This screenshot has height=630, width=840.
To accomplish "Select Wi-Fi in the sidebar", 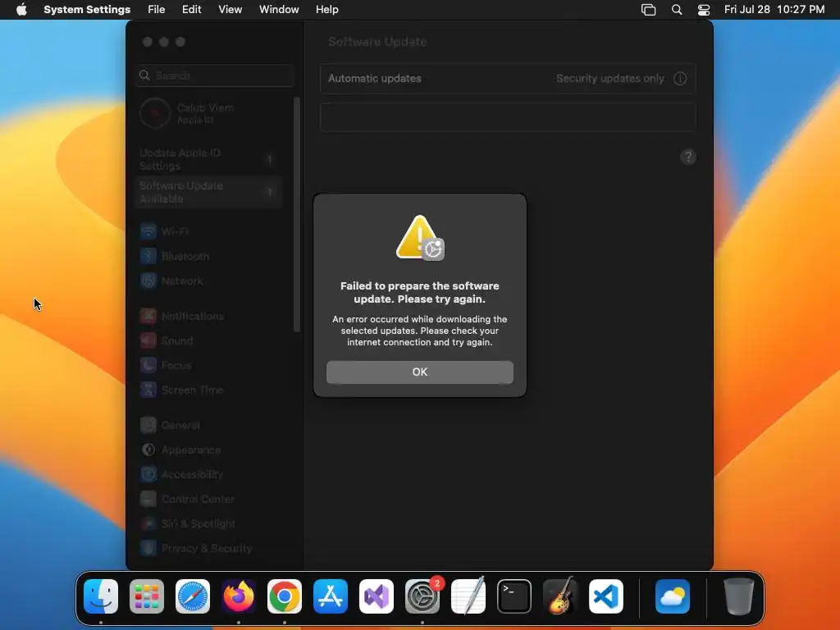I will point(209,231).
